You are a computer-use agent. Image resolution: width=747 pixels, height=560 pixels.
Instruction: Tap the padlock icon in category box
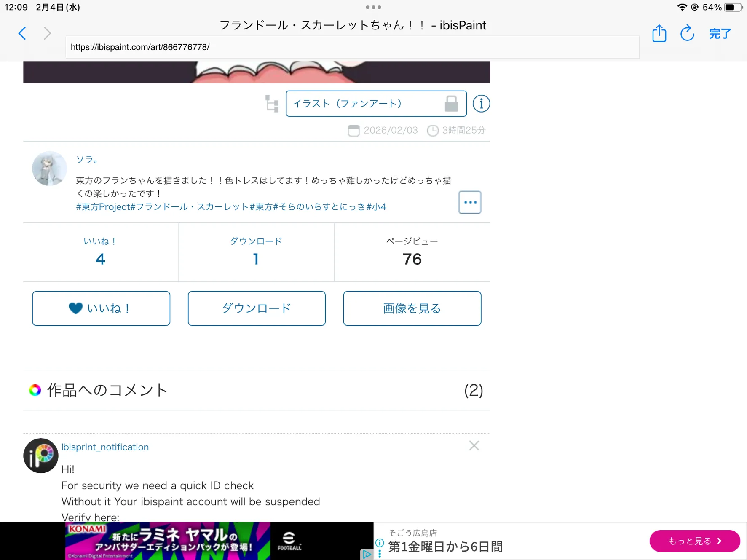coord(451,104)
